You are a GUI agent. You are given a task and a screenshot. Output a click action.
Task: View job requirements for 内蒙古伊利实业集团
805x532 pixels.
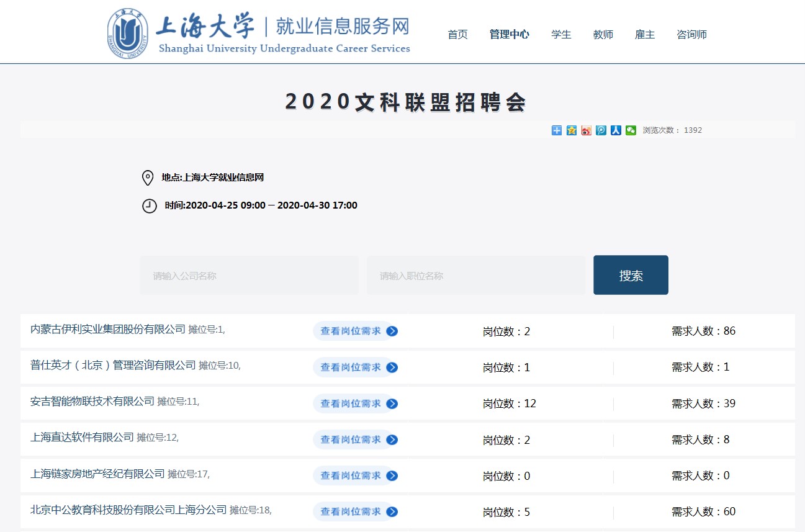point(355,331)
